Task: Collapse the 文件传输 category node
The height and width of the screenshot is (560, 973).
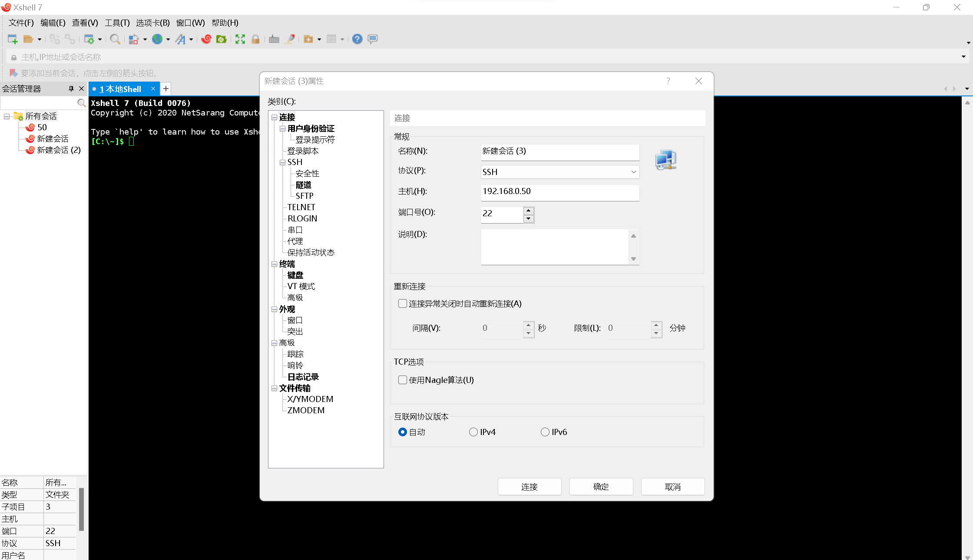Action: [274, 388]
